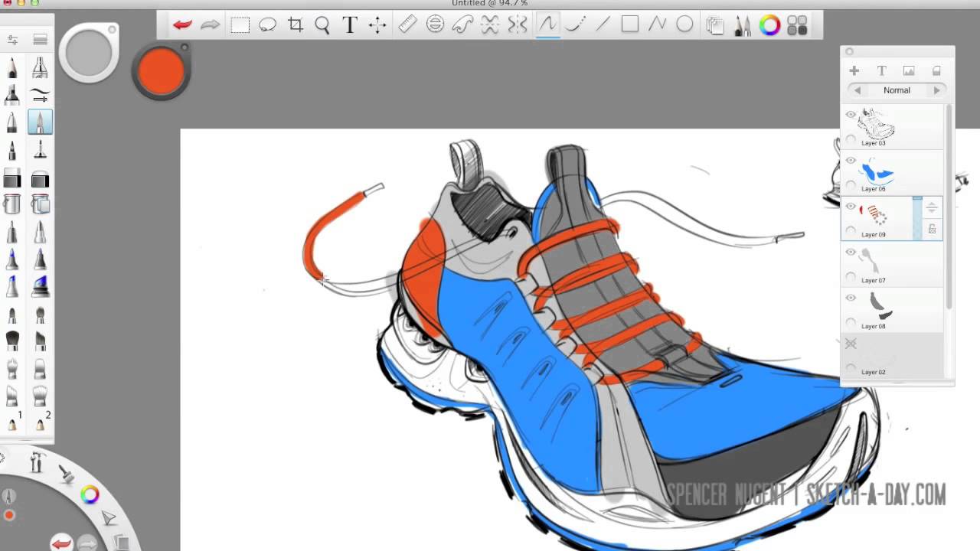Open the color wheel from the toolbar
The width and height of the screenshot is (980, 551).
coord(769,24)
